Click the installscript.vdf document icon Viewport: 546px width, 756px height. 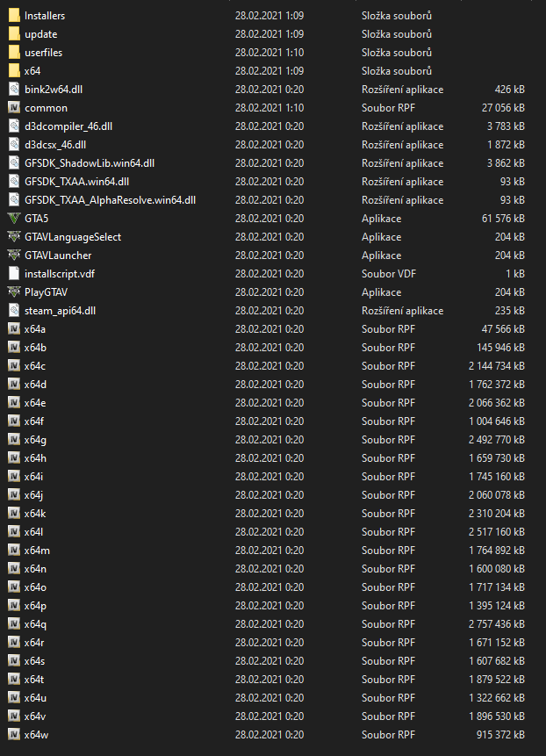point(13,274)
